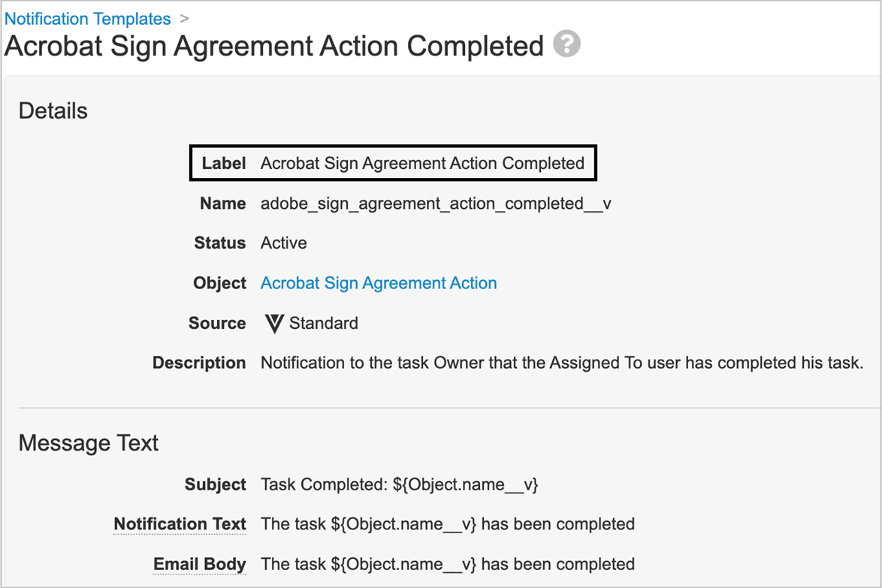Click the Notification Text field label
The height and width of the screenshot is (588, 882).
click(x=180, y=524)
